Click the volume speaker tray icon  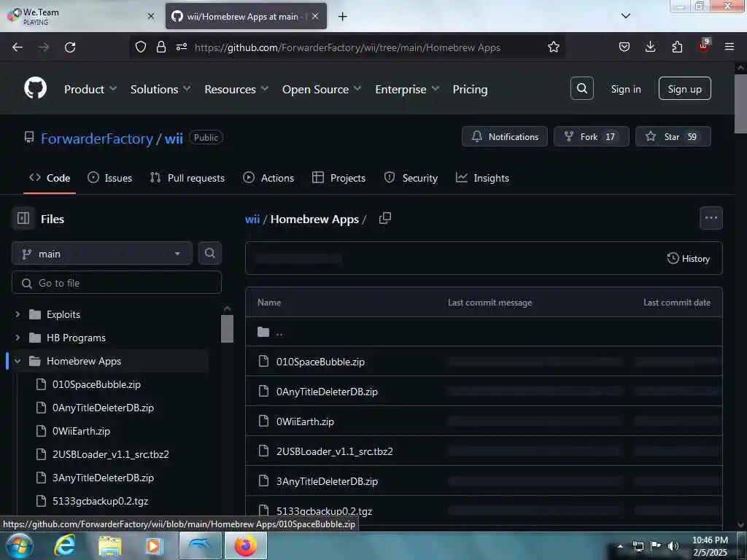point(673,546)
